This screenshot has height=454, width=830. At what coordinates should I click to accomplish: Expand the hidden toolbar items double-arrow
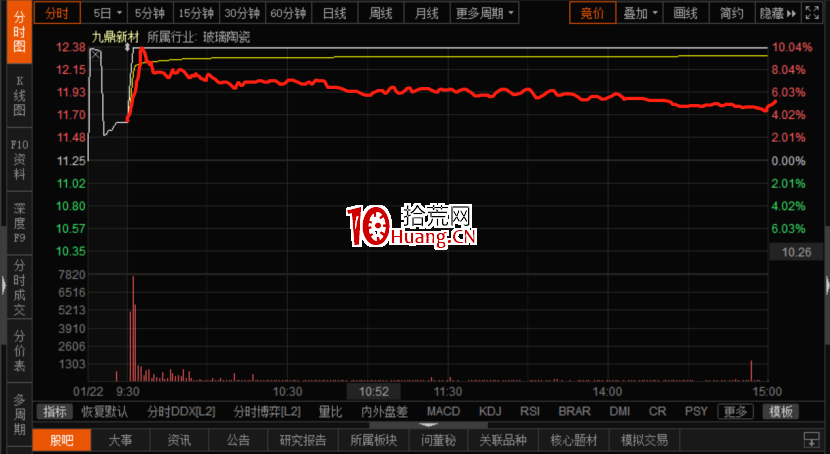(x=795, y=13)
